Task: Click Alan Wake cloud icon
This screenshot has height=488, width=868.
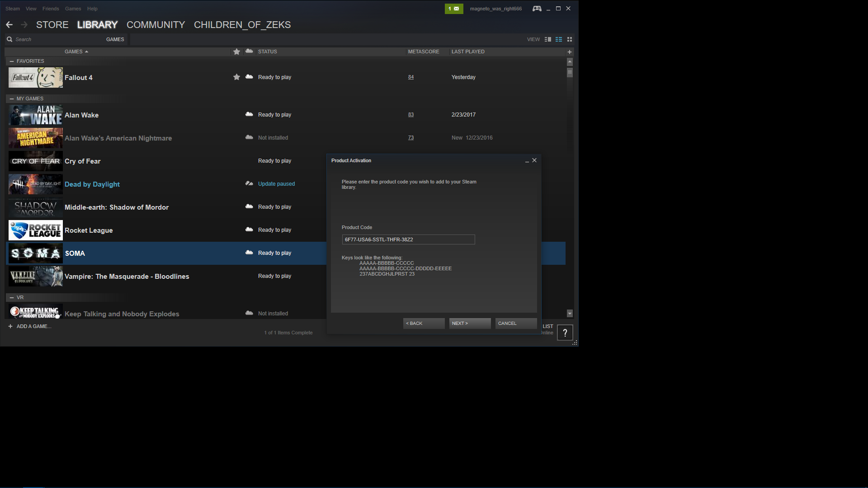Action: [x=249, y=114]
